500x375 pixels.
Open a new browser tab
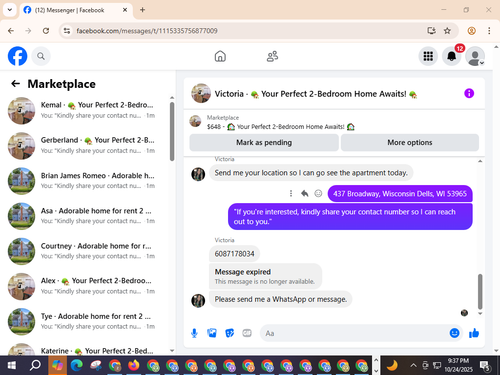[142, 10]
